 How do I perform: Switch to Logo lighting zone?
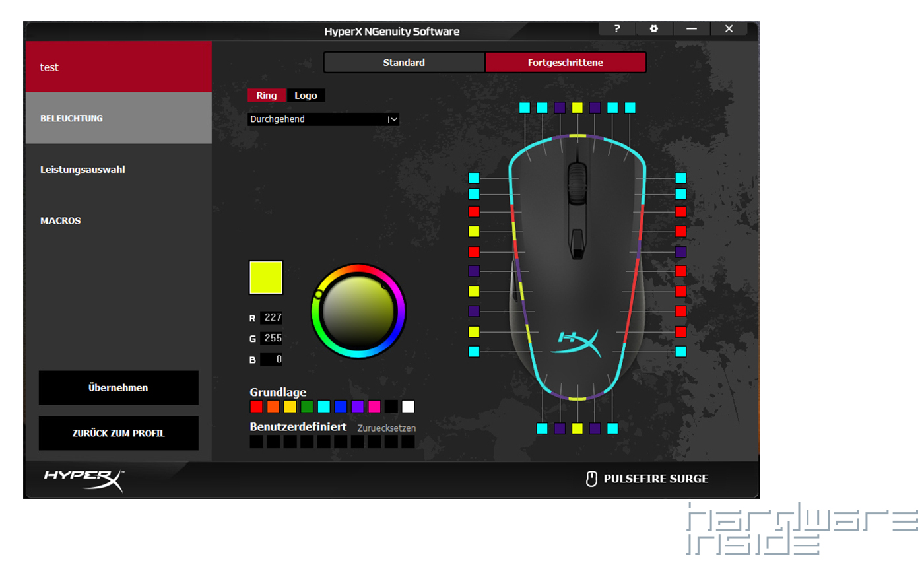tap(306, 96)
